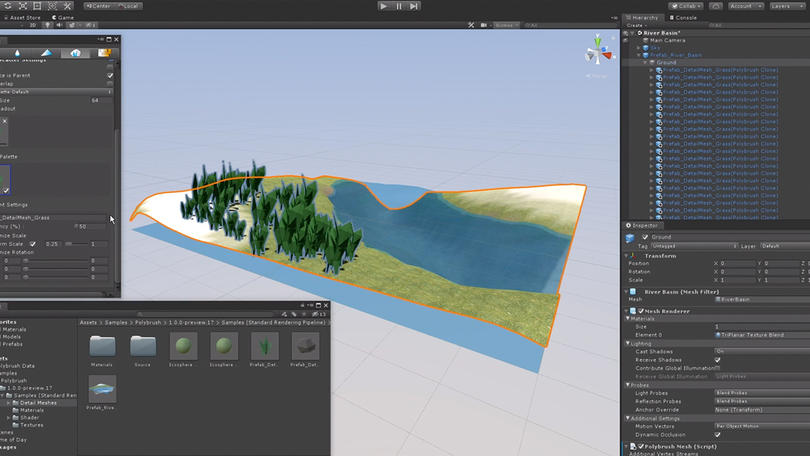Toggle the Overlap checkbox in Polybrush
This screenshot has height=456, width=810.
pyautogui.click(x=110, y=84)
